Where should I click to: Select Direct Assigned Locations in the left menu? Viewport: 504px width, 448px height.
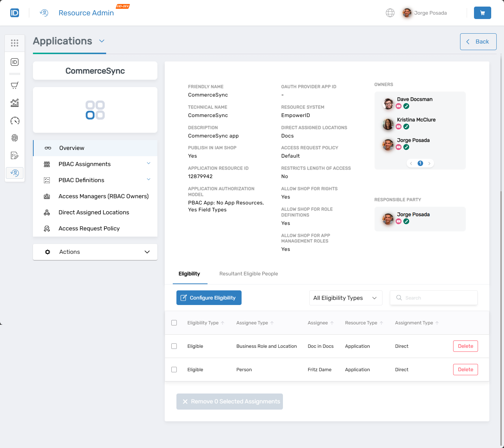(x=94, y=212)
